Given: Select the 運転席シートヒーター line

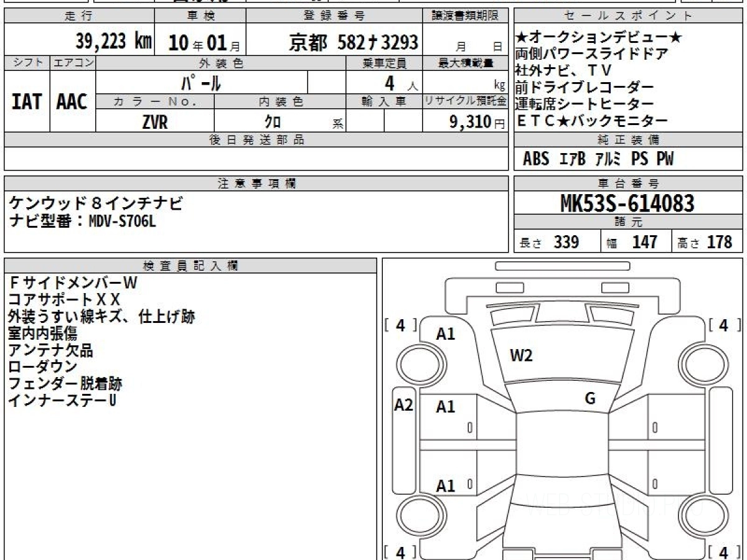Looking at the screenshot, I should point(585,104).
